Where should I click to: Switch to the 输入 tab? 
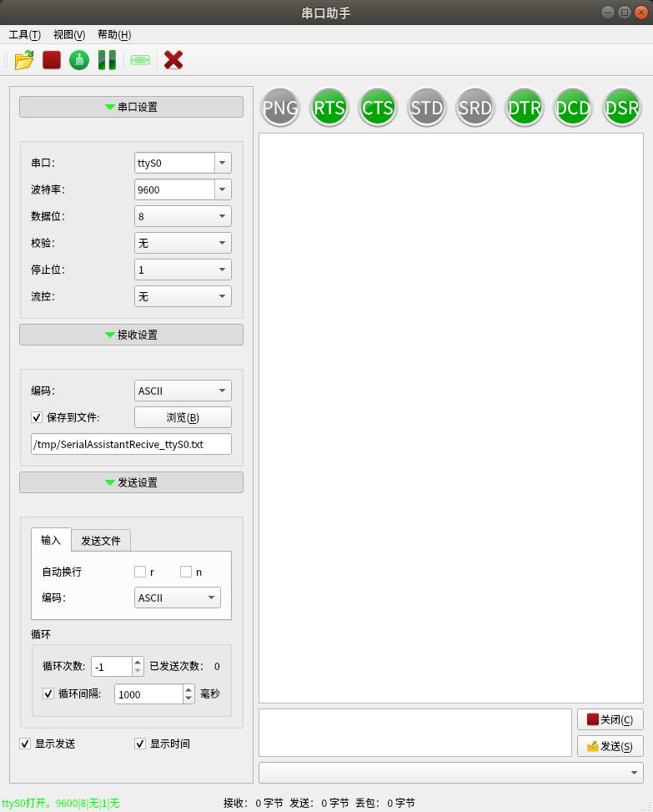[51, 541]
